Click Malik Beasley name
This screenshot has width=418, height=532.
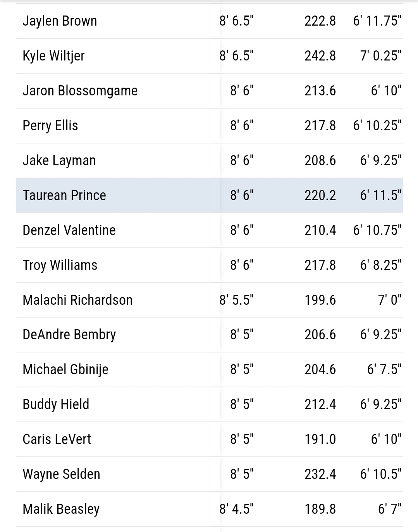(x=61, y=509)
